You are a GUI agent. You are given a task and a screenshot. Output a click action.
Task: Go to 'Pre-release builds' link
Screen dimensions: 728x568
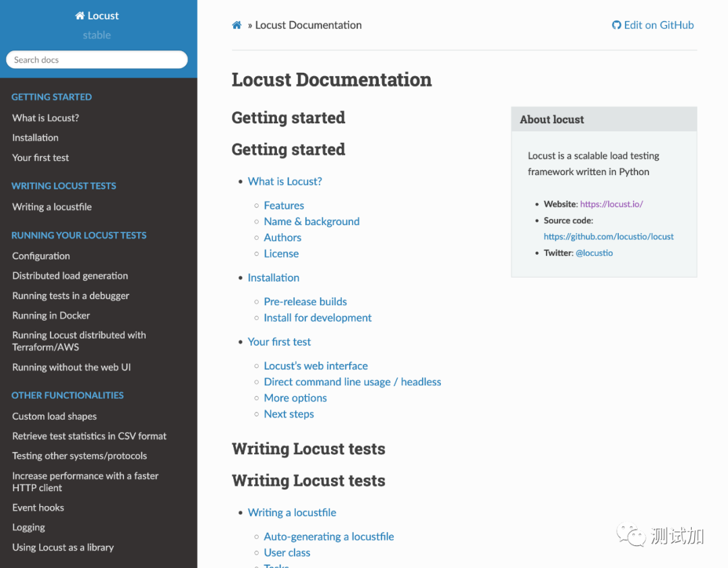(x=305, y=302)
